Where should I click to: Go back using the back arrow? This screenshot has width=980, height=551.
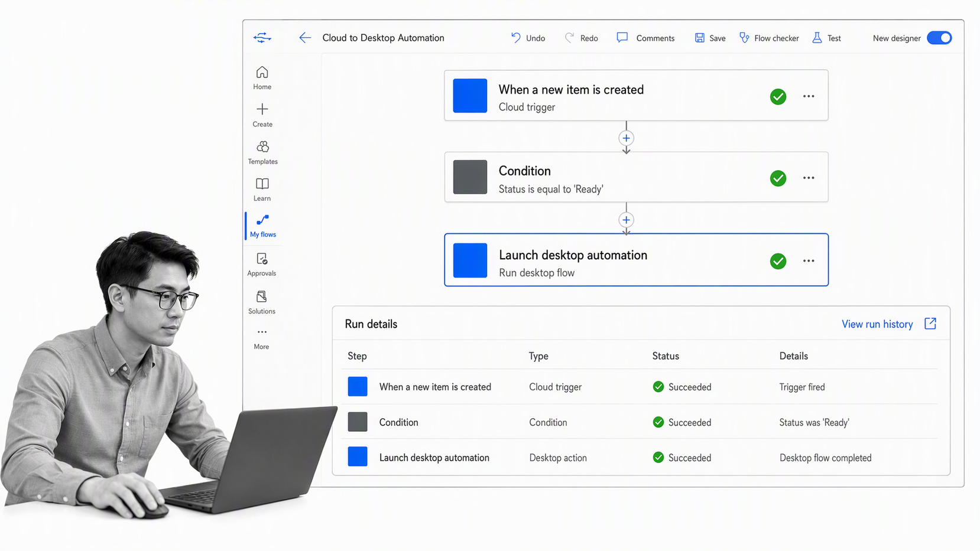point(305,38)
